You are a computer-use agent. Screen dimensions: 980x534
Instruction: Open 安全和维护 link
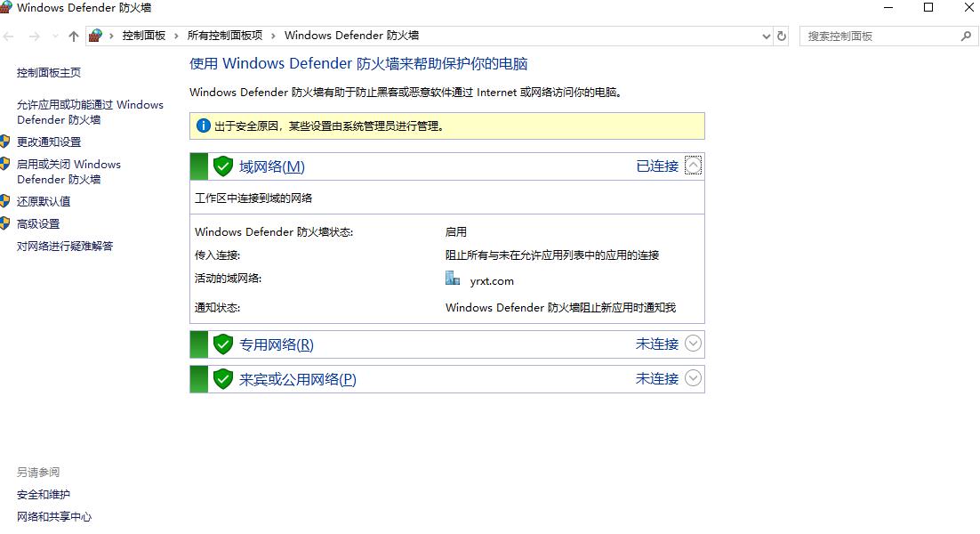tap(43, 495)
